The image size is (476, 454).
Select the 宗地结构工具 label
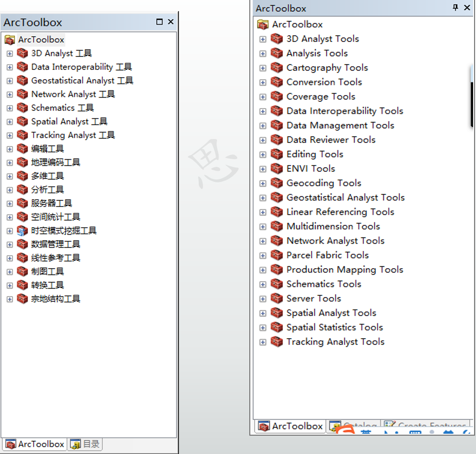(55, 299)
